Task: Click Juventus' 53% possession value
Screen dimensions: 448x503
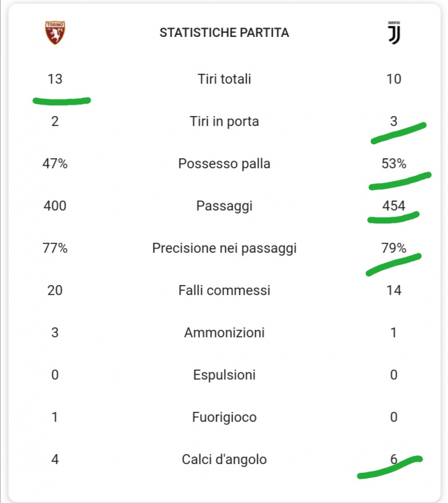Action: 394,164
